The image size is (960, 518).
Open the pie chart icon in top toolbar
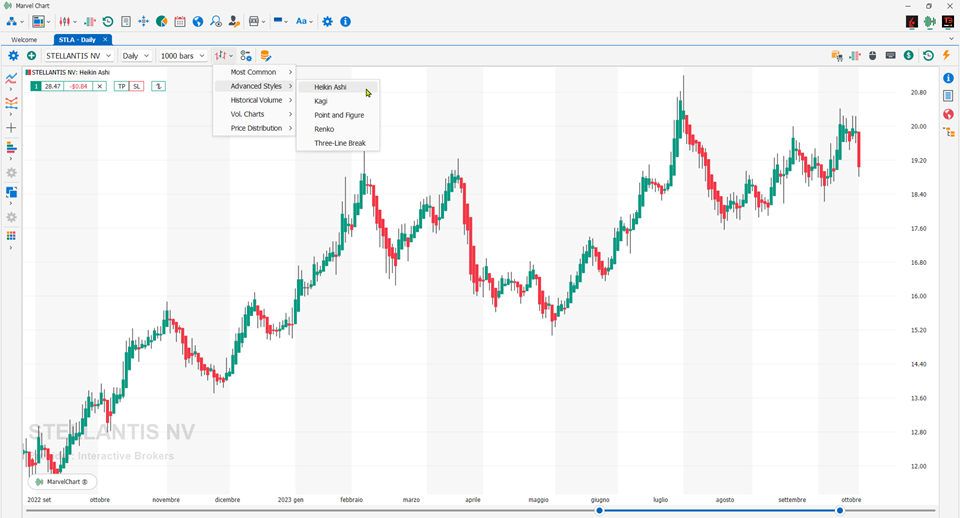(162, 21)
